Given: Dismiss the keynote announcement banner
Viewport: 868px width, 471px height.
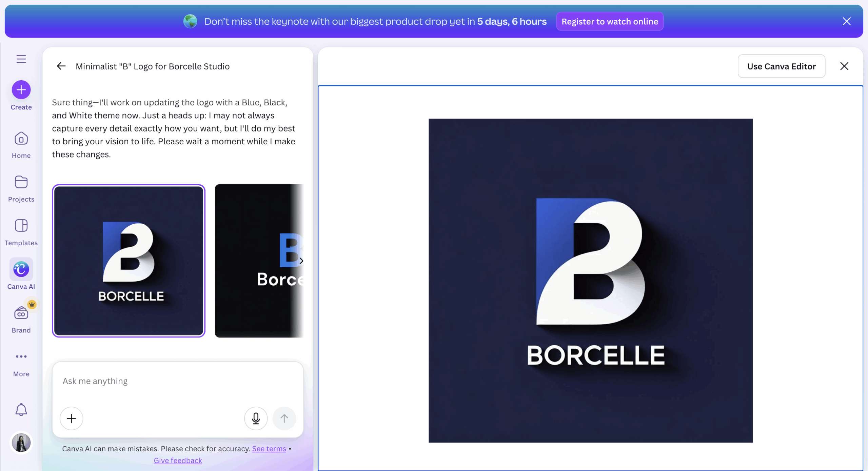Looking at the screenshot, I should 846,21.
